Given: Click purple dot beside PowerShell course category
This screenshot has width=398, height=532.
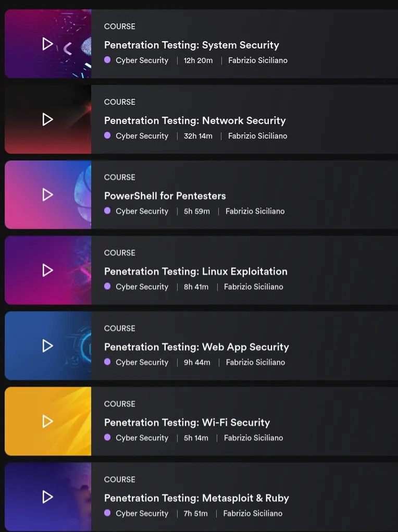Looking at the screenshot, I should pyautogui.click(x=107, y=211).
